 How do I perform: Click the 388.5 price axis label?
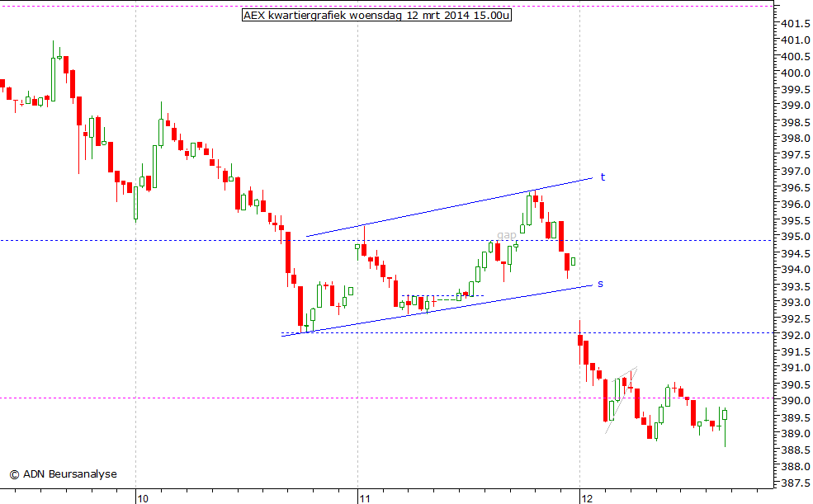coord(796,450)
